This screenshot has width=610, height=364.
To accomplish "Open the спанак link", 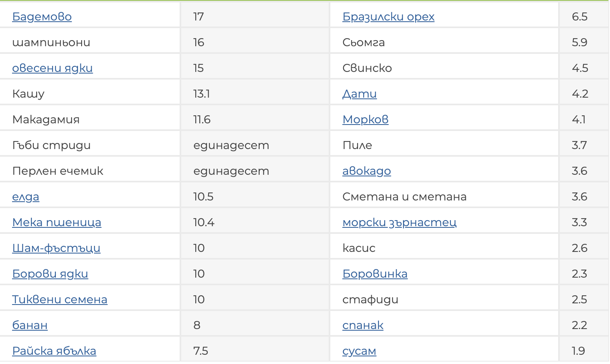I will (363, 325).
